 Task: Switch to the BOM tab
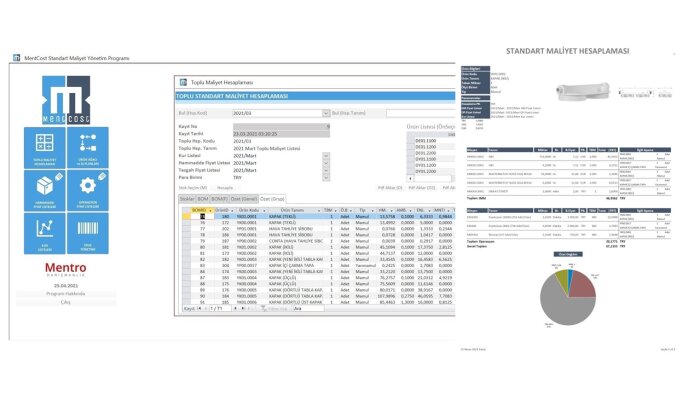[203, 199]
